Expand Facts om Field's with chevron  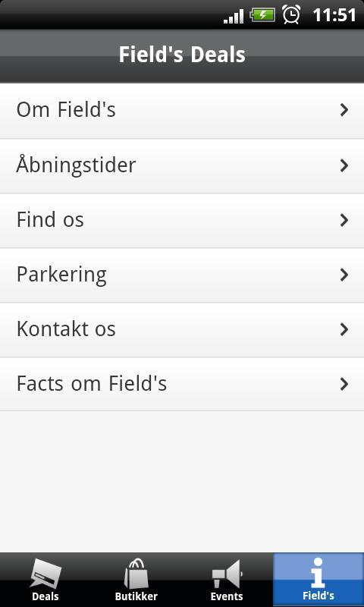(344, 384)
